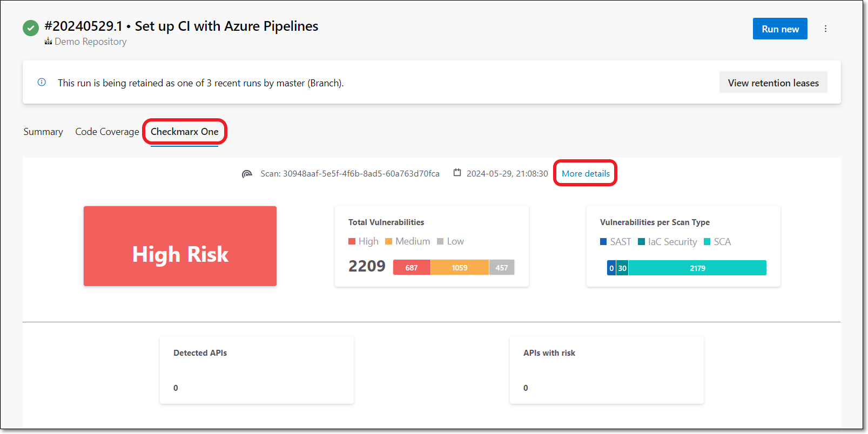
Task: Click the red High severity bar 687
Action: [412, 267]
